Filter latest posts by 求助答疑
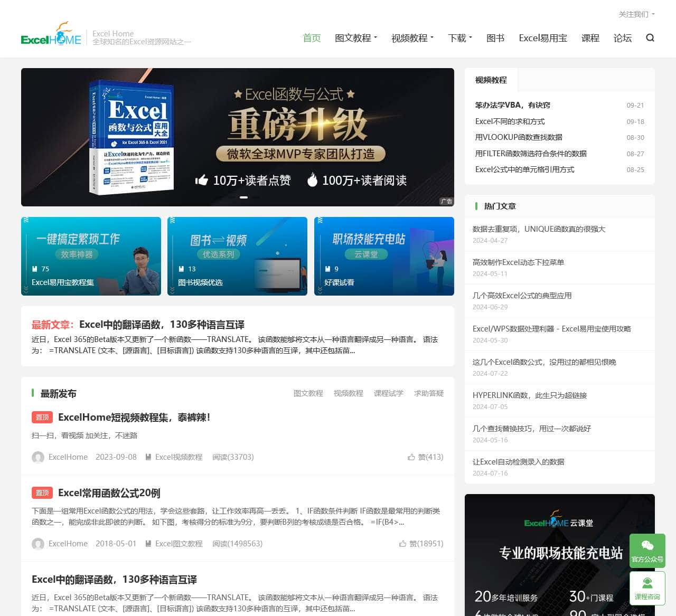This screenshot has height=616, width=676. pos(429,393)
